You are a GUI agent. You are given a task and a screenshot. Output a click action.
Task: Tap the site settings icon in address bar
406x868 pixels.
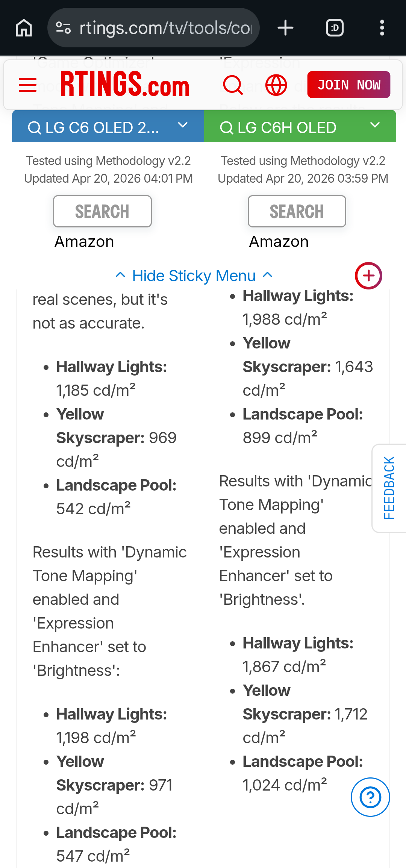[63, 28]
